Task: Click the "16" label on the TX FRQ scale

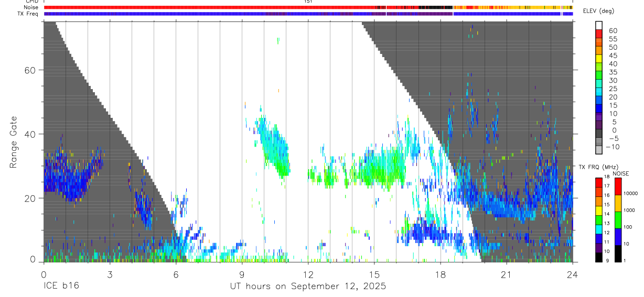Action: [607, 195]
